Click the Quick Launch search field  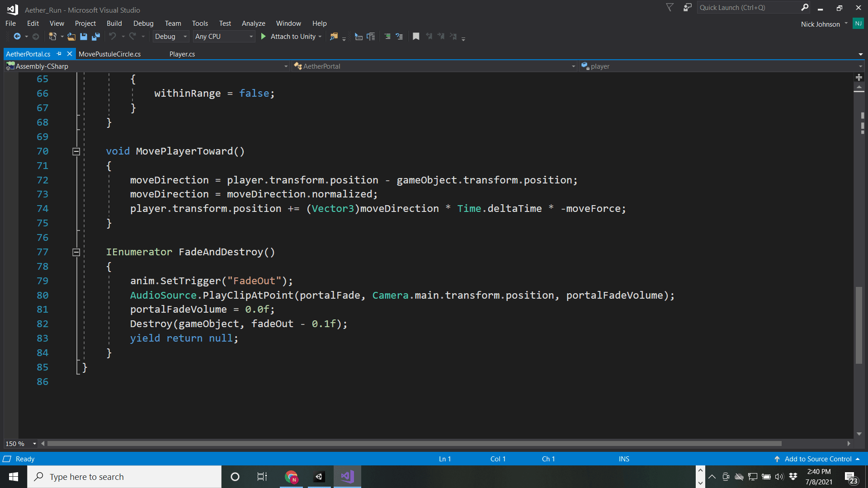pyautogui.click(x=748, y=8)
